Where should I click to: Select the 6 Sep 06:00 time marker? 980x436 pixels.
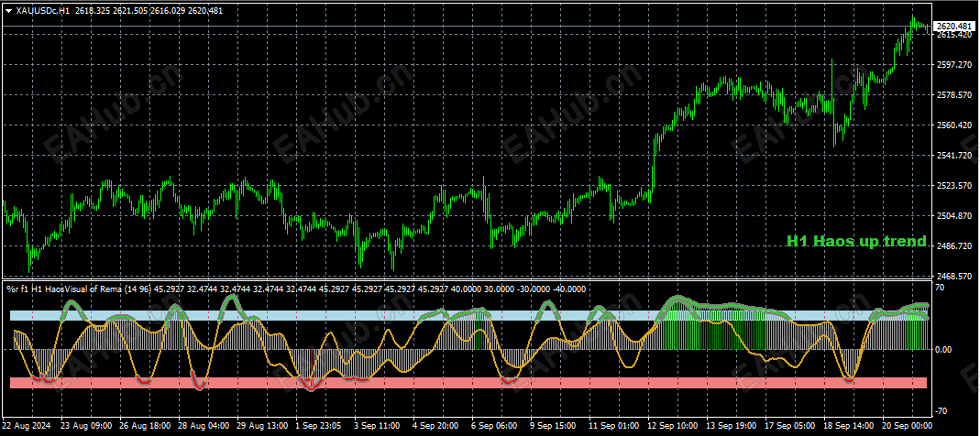[493, 425]
